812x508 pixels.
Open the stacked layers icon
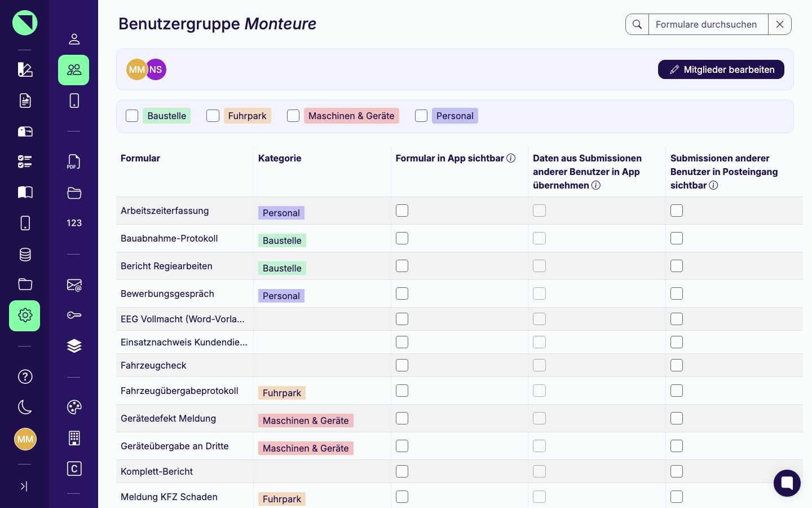[74, 346]
